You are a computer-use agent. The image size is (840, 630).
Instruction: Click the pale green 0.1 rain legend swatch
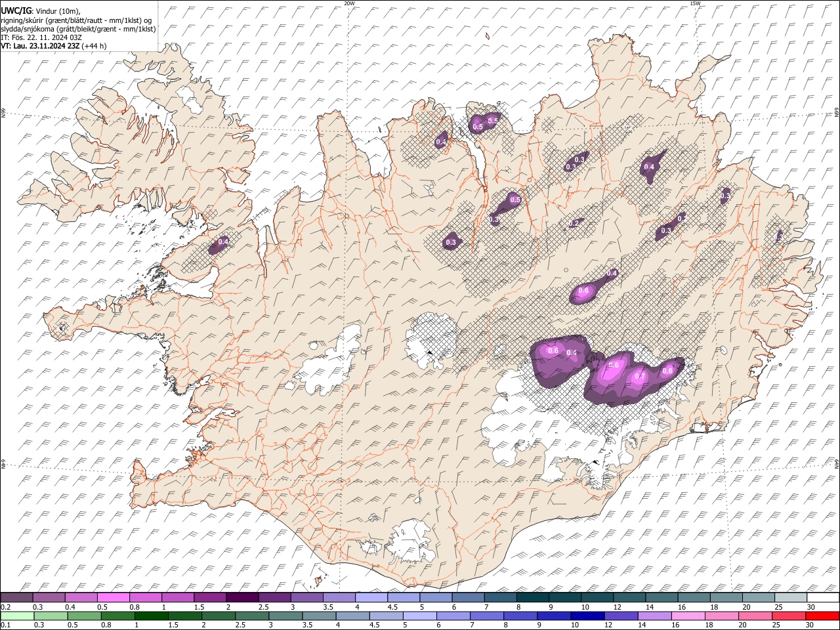click(x=17, y=616)
